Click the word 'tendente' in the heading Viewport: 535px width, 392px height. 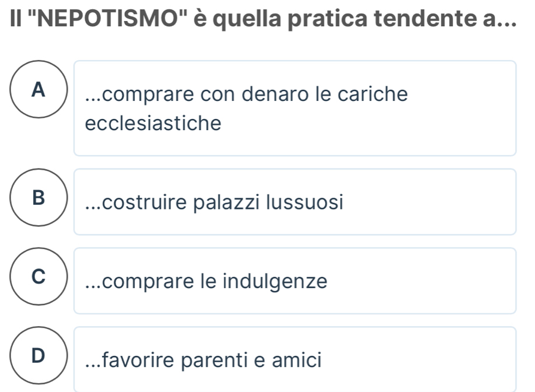[425, 18]
